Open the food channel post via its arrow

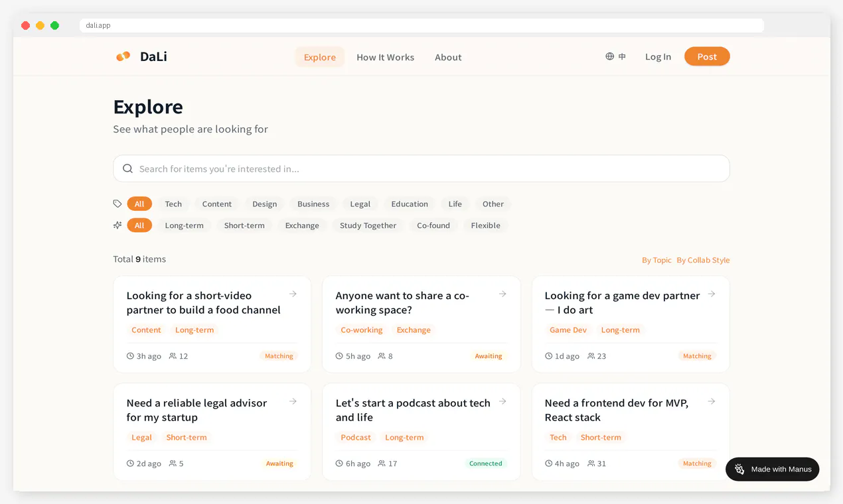click(293, 294)
